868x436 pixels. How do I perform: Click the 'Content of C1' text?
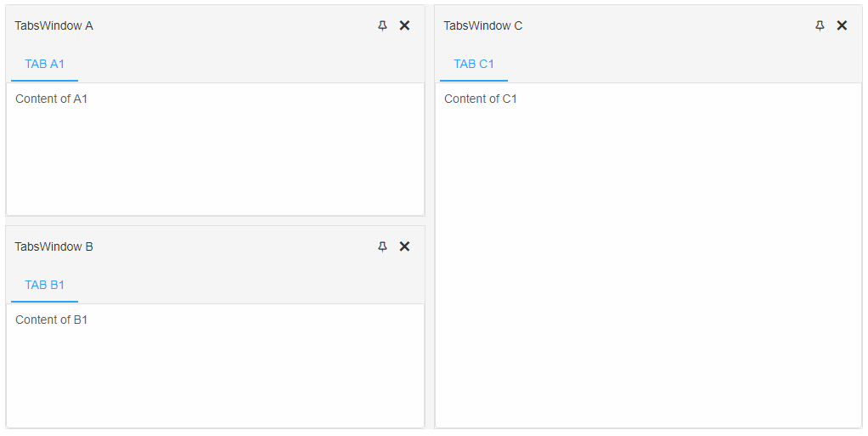(x=481, y=99)
